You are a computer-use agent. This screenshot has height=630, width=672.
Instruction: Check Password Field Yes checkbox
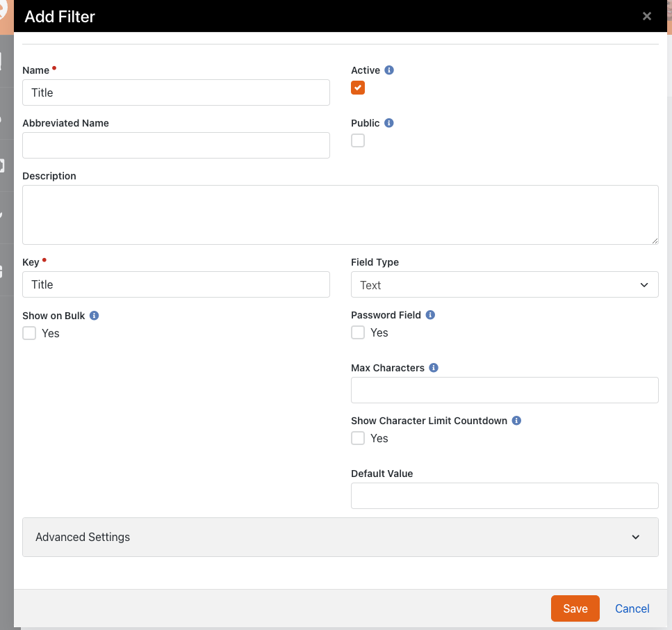tap(358, 332)
